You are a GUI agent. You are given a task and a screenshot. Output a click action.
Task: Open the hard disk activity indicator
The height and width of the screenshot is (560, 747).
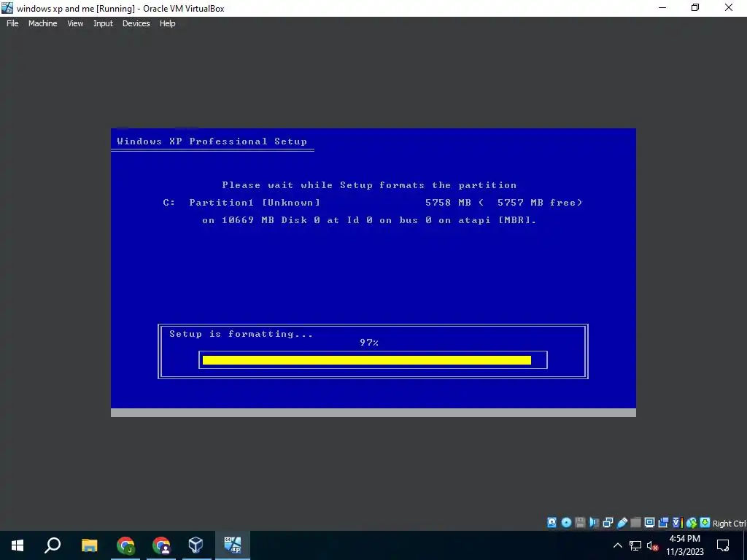pyautogui.click(x=551, y=522)
